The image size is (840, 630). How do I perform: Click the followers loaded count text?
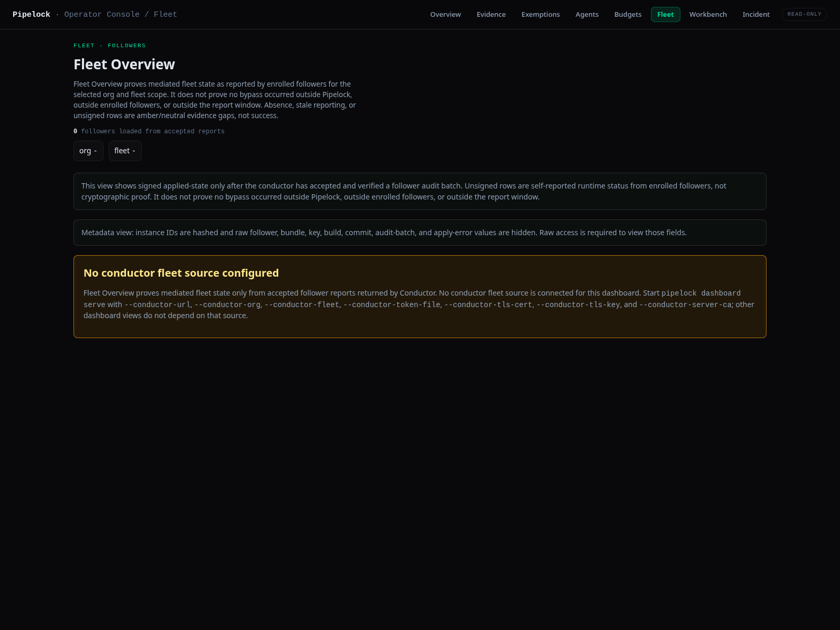149,131
